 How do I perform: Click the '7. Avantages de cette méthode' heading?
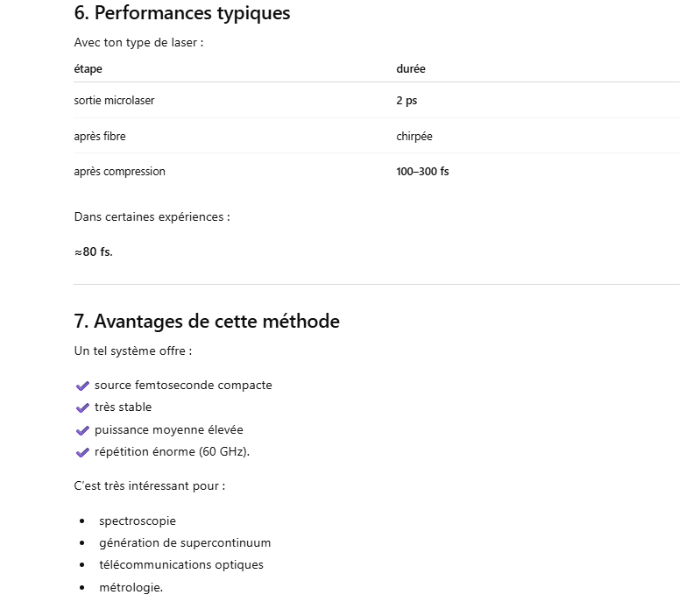pos(207,322)
